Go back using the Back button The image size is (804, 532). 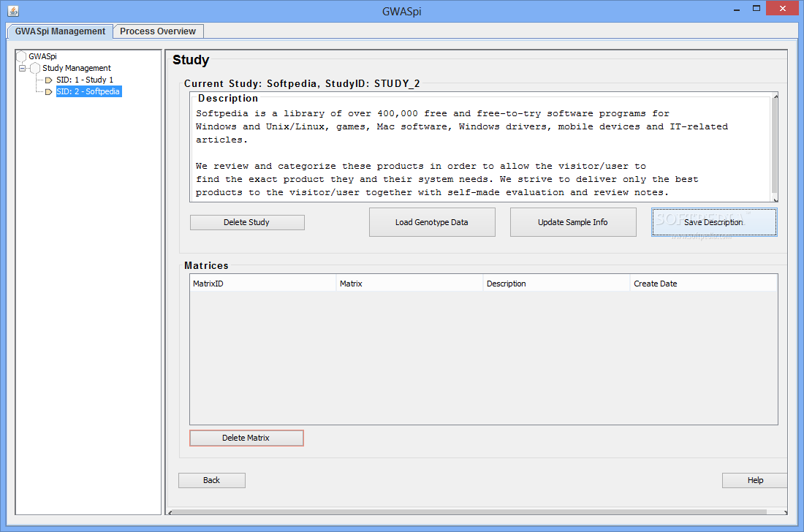pos(211,480)
